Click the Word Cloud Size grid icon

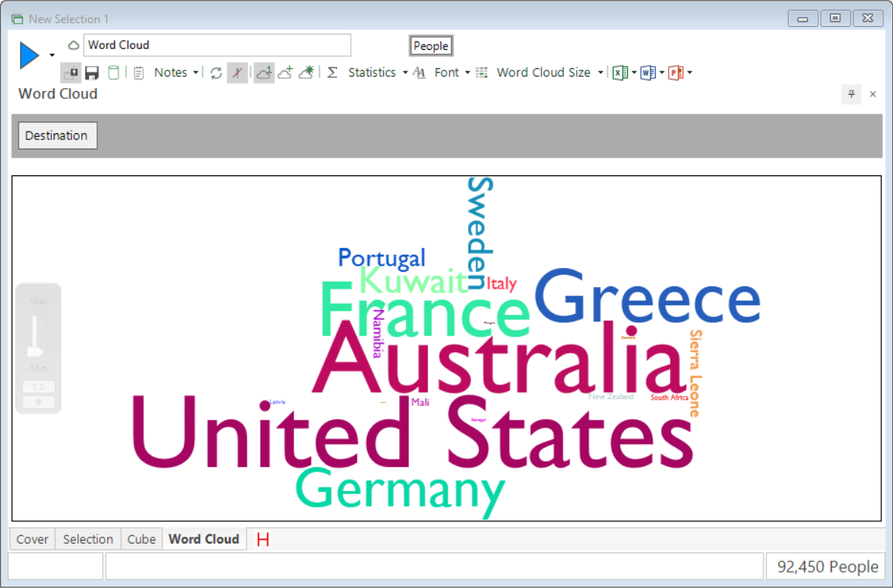tap(482, 73)
